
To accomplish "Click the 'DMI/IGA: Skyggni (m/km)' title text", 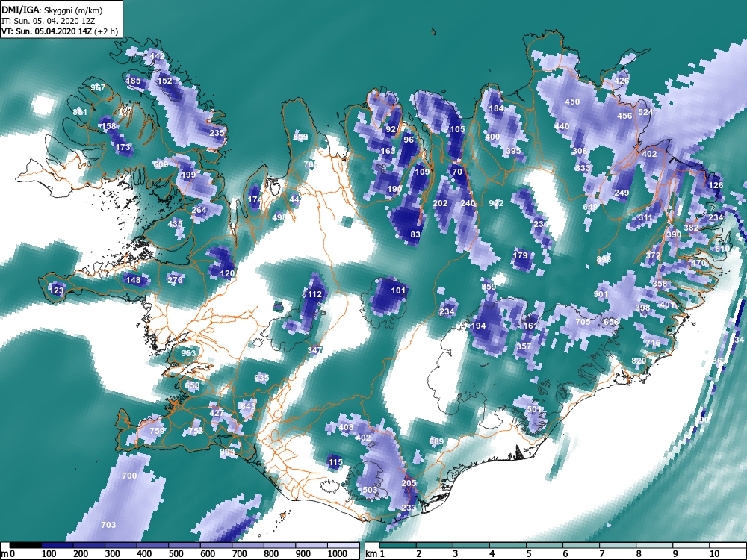I will click(52, 10).
